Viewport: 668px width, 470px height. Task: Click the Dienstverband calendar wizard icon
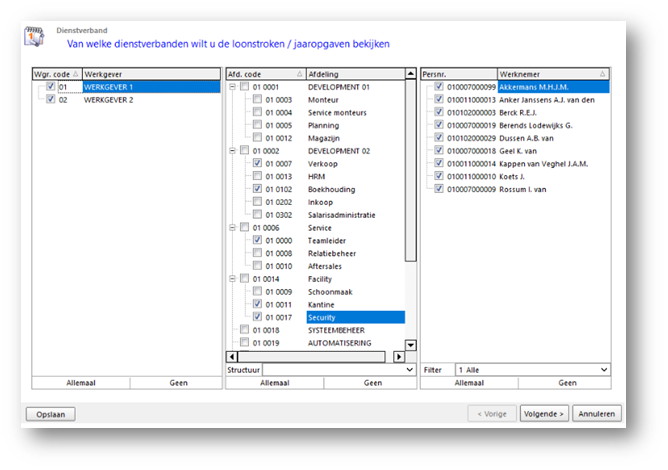click(34, 36)
